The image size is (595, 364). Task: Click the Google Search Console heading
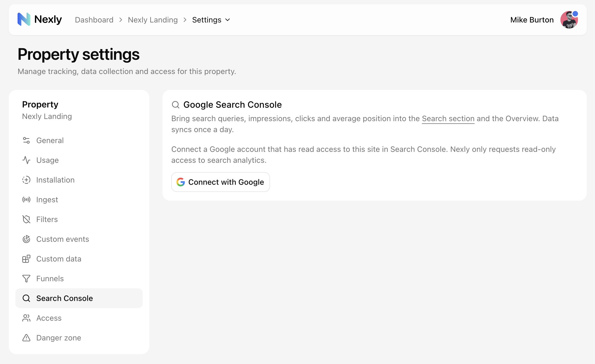[x=232, y=105]
